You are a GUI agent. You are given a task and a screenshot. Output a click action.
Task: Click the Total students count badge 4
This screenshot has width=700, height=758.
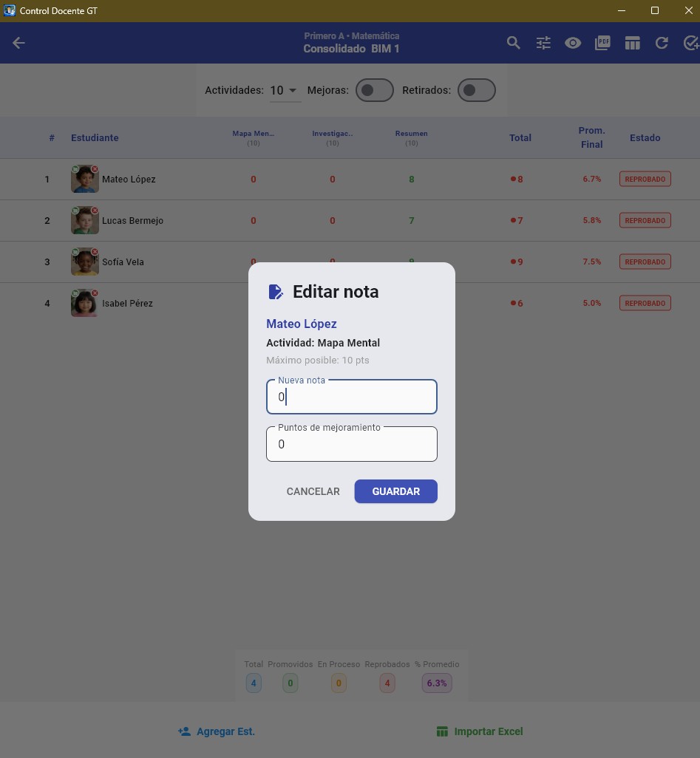pos(254,683)
